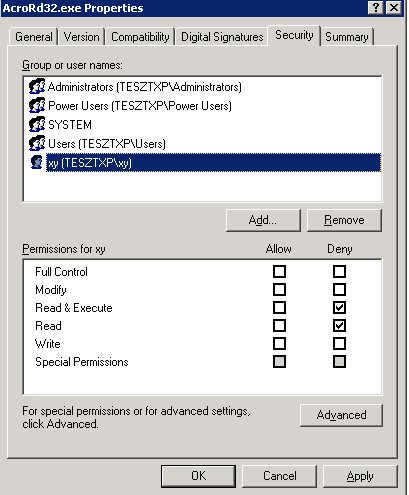Click the Remove button
Screen dimensions: 409x495
(344, 220)
